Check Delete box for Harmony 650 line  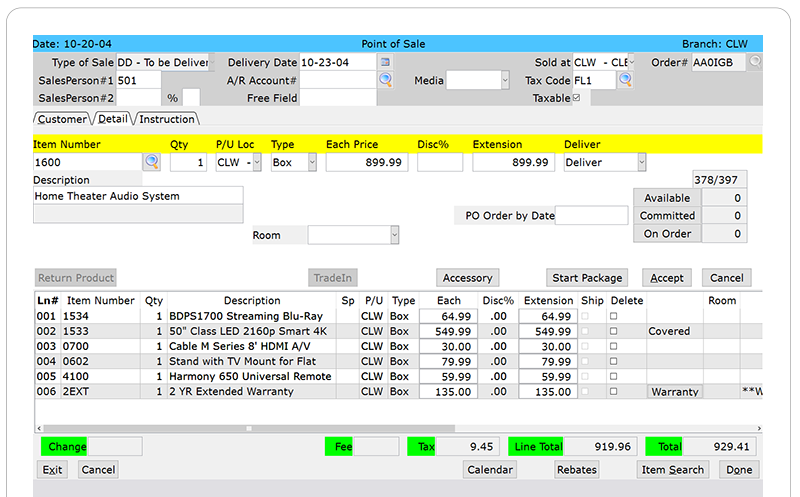pyautogui.click(x=613, y=376)
